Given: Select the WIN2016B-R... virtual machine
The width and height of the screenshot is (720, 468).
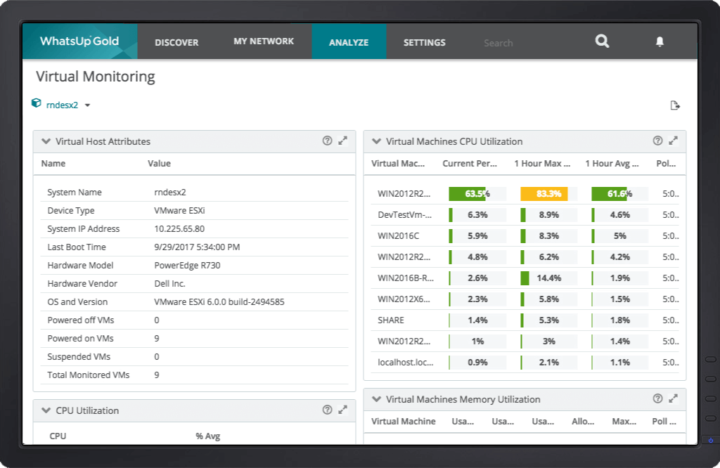Looking at the screenshot, I should (x=405, y=278).
